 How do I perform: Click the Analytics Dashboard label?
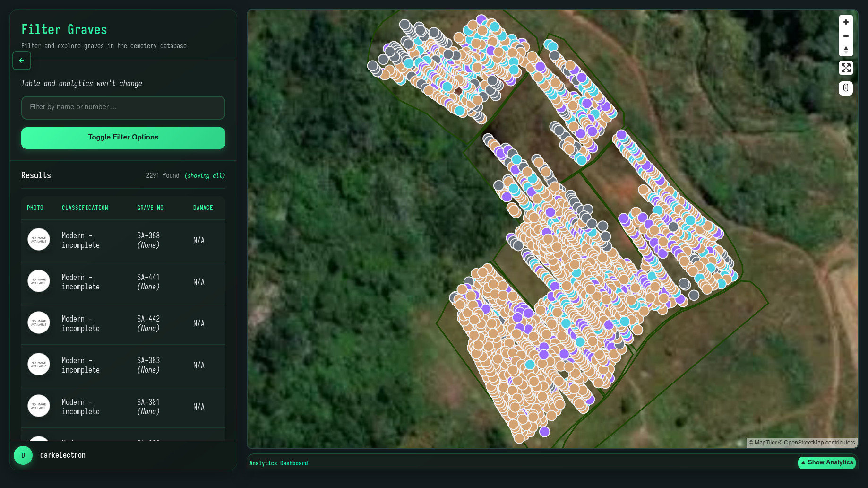278,463
